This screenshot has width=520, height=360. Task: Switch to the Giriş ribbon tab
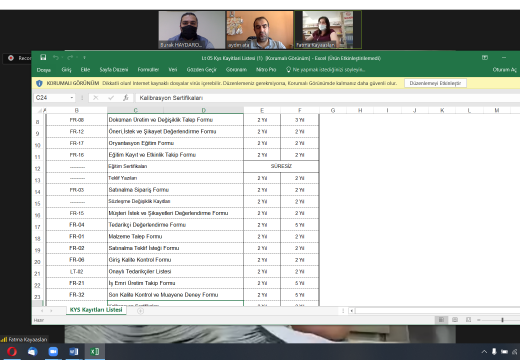pos(66,70)
